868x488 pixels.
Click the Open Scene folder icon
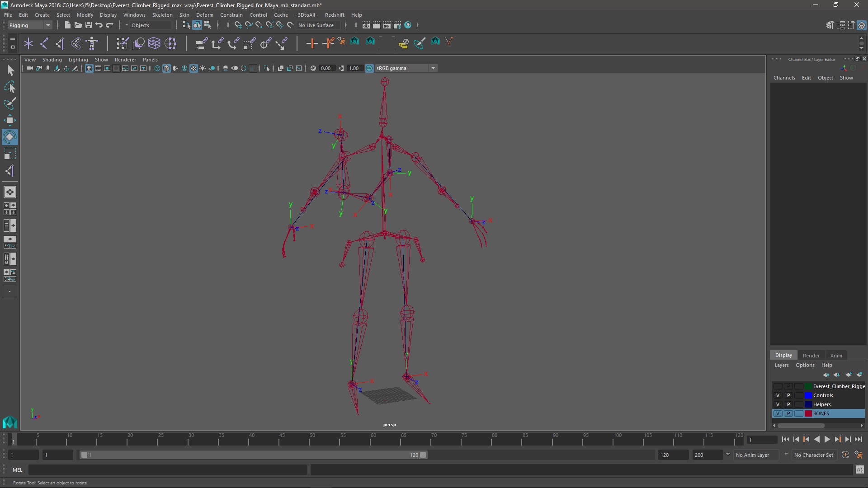pos(78,25)
